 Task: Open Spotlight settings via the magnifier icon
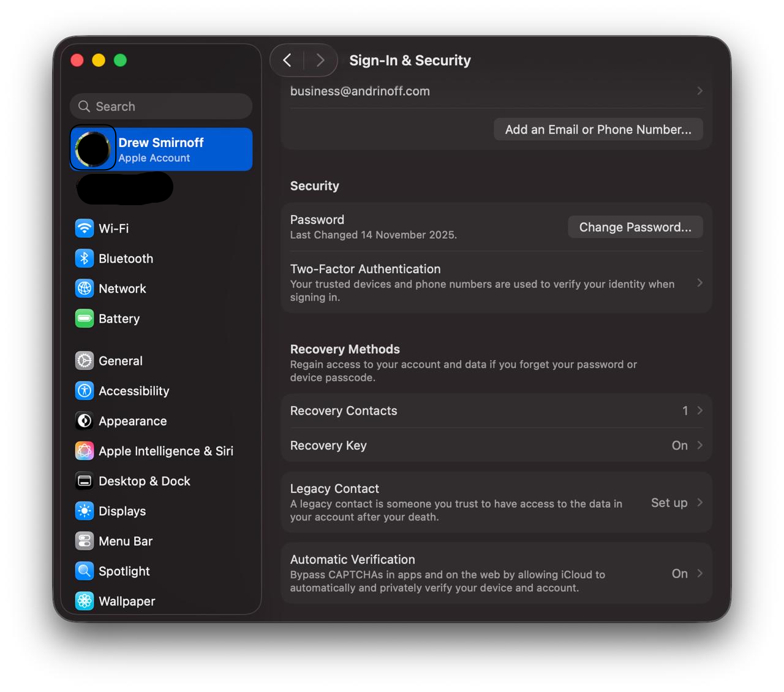[x=84, y=571]
